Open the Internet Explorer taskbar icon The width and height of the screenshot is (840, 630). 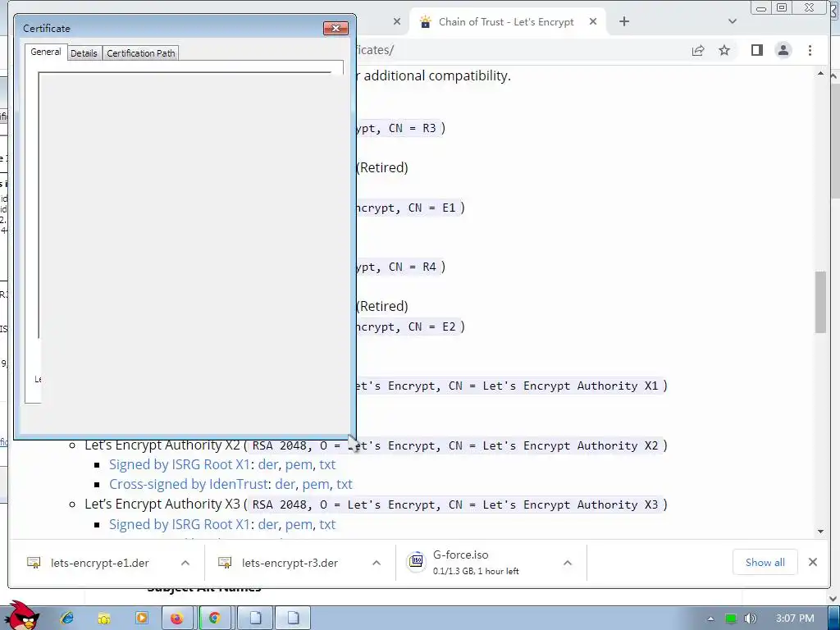[67, 618]
